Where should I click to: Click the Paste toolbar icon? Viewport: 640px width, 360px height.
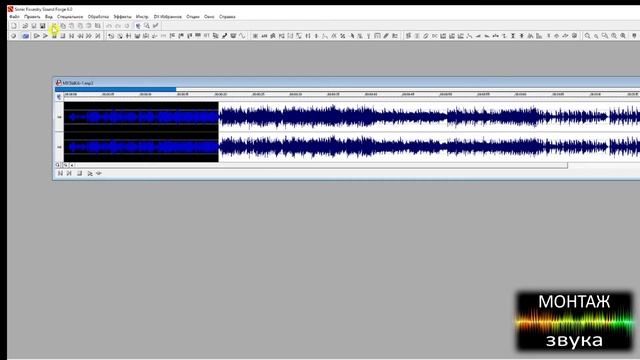[x=71, y=26]
